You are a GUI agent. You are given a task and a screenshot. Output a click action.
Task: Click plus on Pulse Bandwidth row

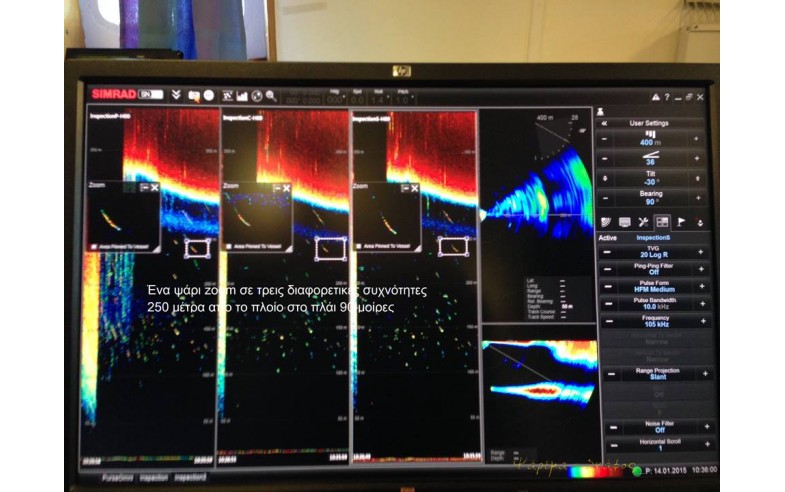coord(702,304)
